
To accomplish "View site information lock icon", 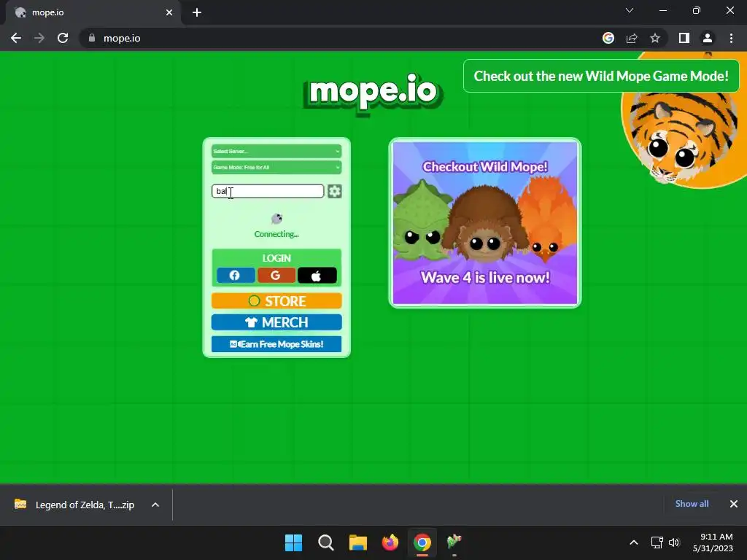I will tap(92, 38).
